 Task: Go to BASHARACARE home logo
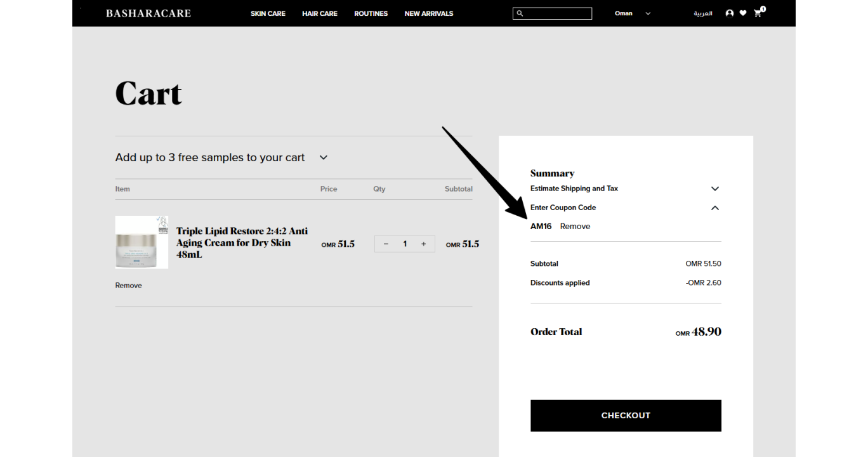tap(148, 13)
